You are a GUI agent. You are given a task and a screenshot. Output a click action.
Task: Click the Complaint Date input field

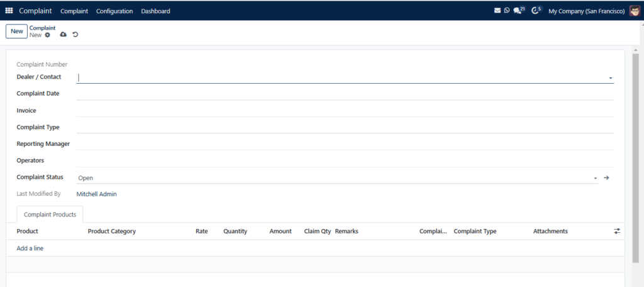[x=345, y=94]
